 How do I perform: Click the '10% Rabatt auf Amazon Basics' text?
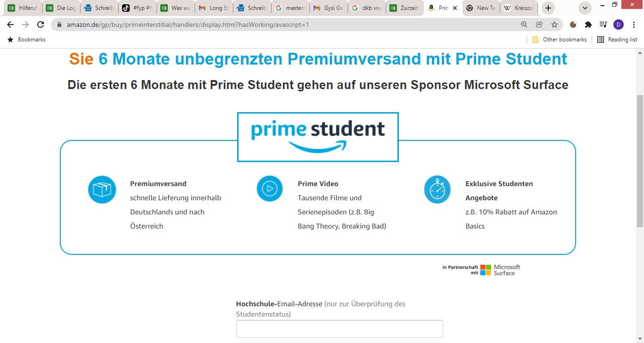coord(512,219)
